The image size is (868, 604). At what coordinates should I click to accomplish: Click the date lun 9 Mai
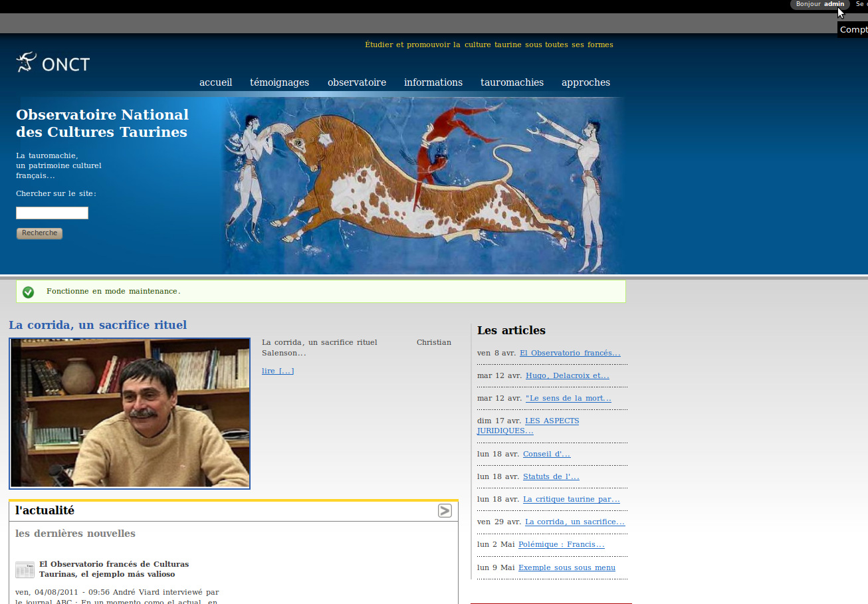point(496,567)
